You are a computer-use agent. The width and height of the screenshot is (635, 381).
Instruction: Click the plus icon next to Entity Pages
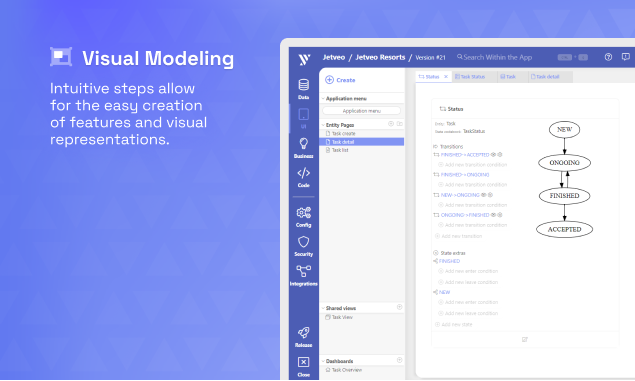click(391, 124)
